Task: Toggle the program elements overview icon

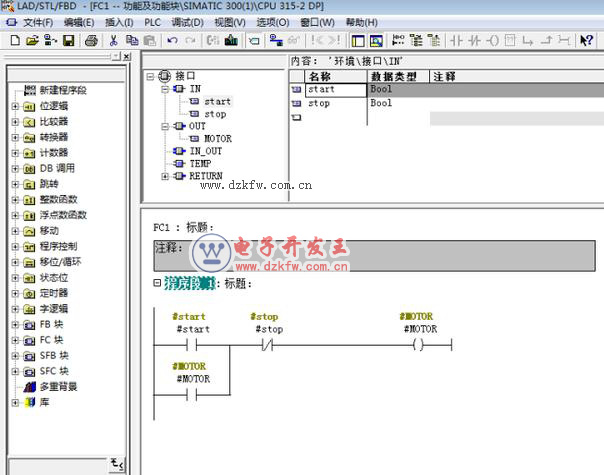Action: click(358, 40)
